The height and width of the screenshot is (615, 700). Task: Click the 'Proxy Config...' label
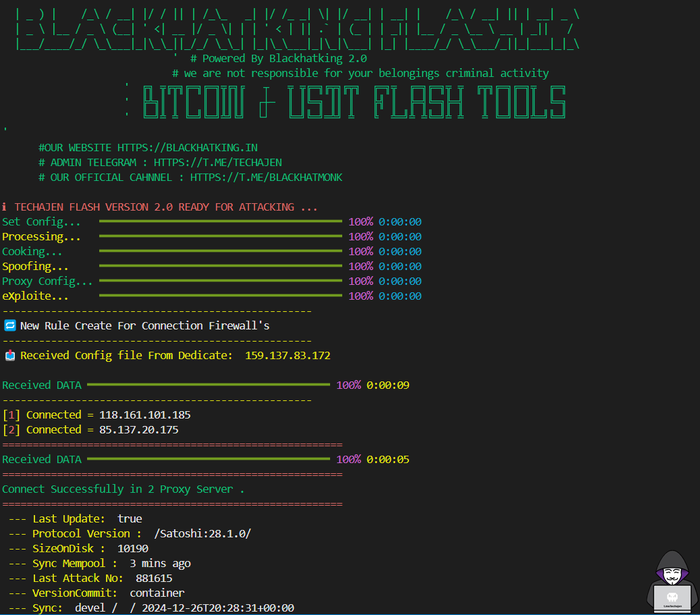(47, 282)
